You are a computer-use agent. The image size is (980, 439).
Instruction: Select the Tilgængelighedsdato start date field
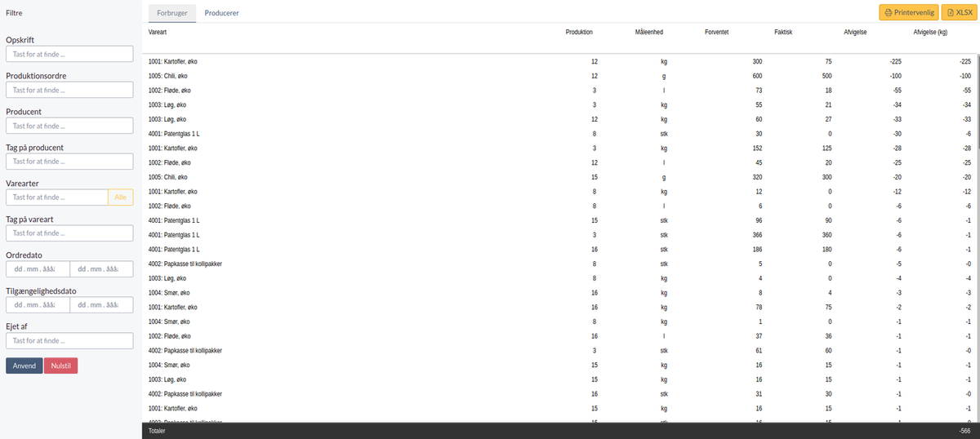(38, 305)
